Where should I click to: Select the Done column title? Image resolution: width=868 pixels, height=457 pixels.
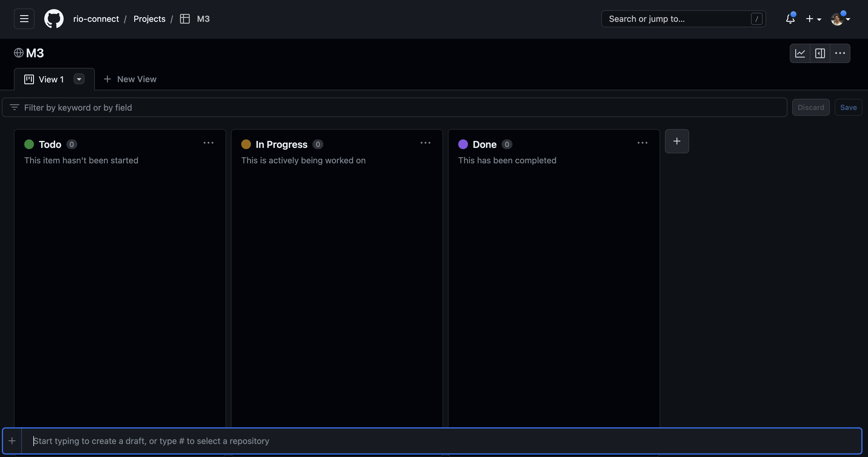(485, 145)
